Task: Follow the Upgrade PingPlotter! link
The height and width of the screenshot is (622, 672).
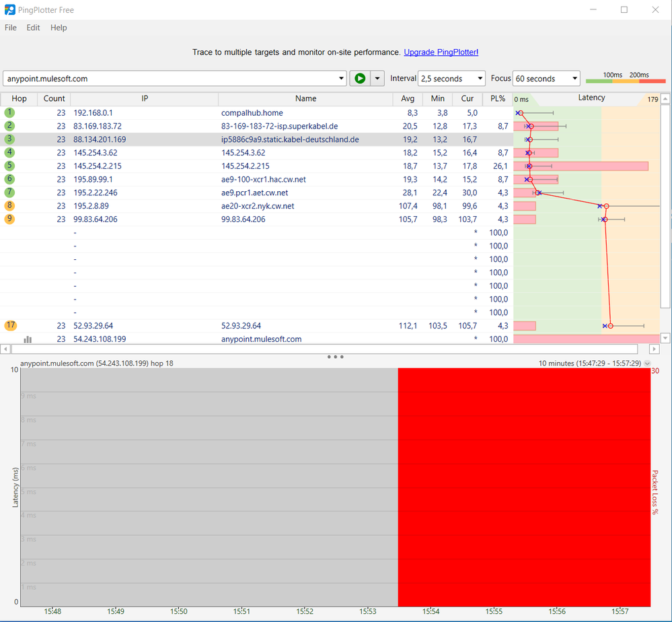Action: click(441, 52)
